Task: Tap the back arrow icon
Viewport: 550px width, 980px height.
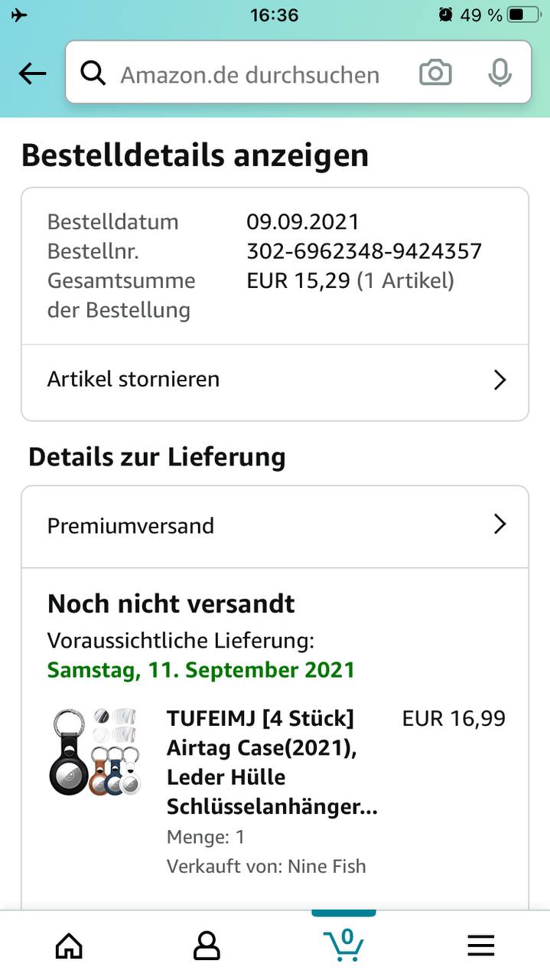Action: pyautogui.click(x=32, y=73)
